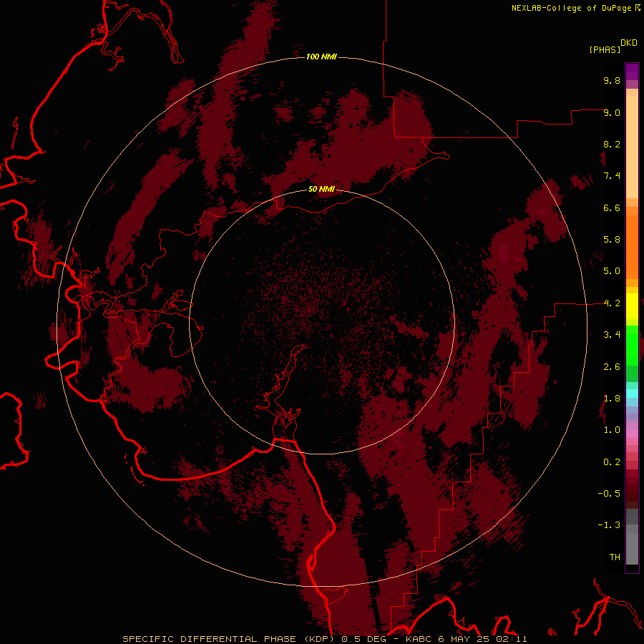Click the 6.6 legend value
This screenshot has height=644, width=644.
[x=612, y=208]
